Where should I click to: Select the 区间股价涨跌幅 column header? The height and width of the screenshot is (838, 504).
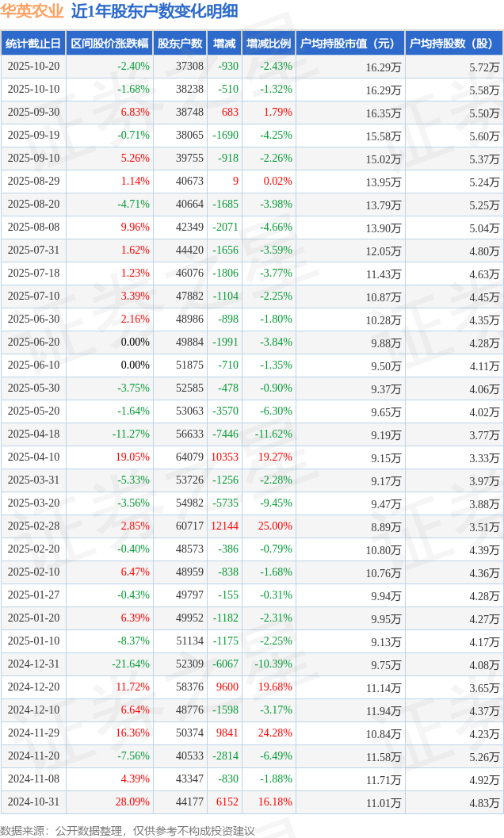click(109, 44)
